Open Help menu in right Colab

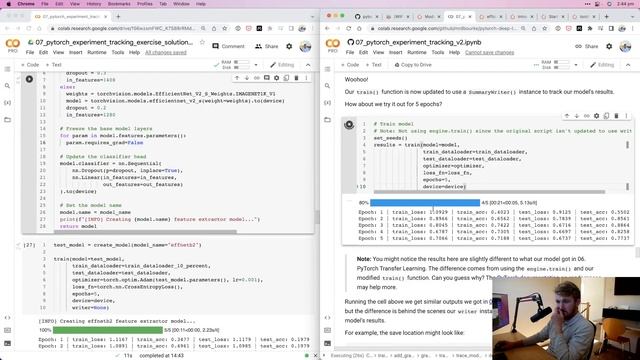454,52
